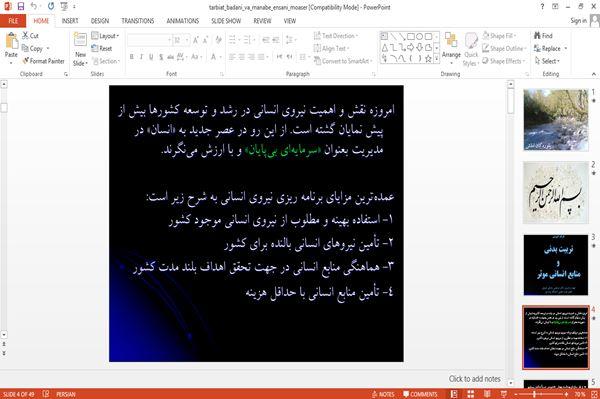
Task: Increase the font size
Action: pos(196,40)
